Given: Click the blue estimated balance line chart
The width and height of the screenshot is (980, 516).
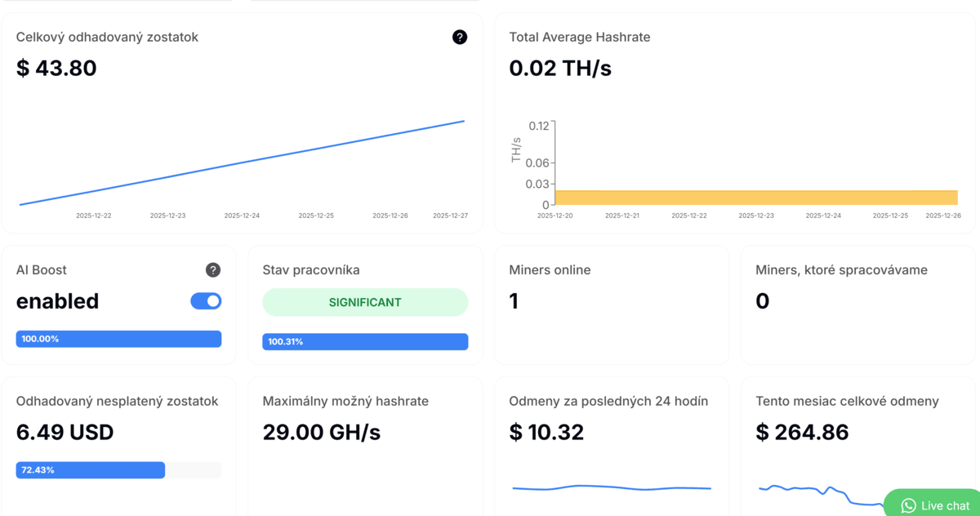Looking at the screenshot, I should [242, 163].
